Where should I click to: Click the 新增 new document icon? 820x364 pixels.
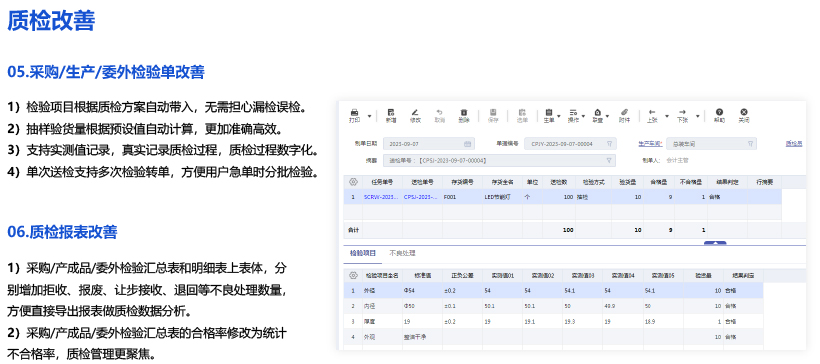391,112
